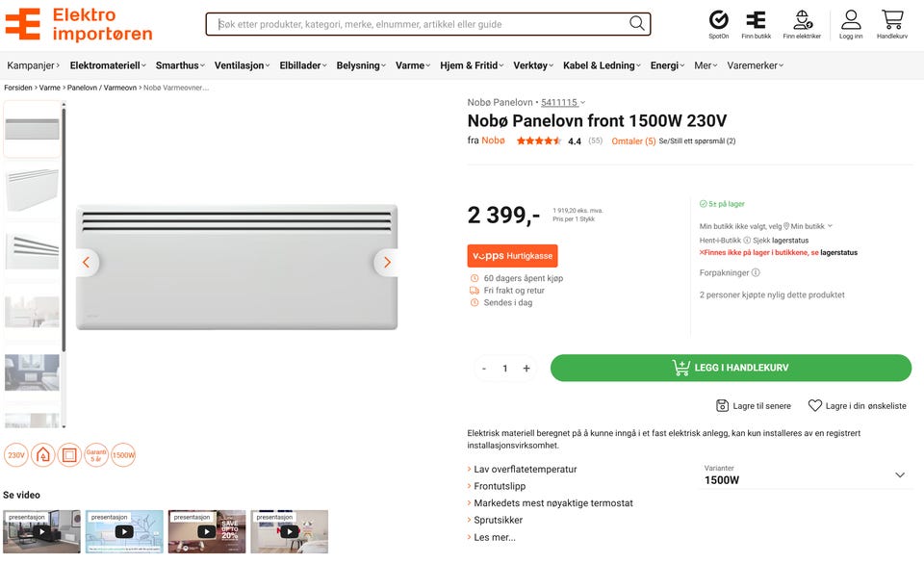Image resolution: width=924 pixels, height=563 pixels.
Task: Click the Finn butikk store icon
Action: [x=756, y=19]
